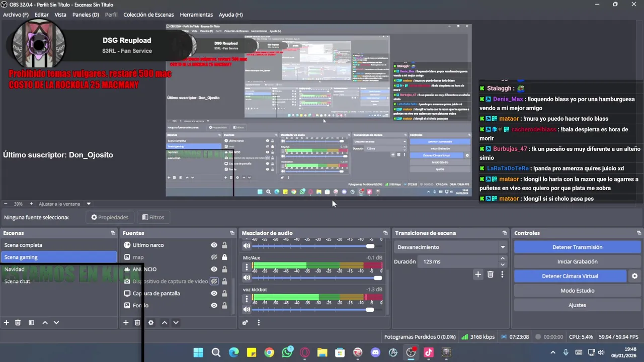Open advanced audio properties gears icon
The image size is (644, 362).
(245, 322)
